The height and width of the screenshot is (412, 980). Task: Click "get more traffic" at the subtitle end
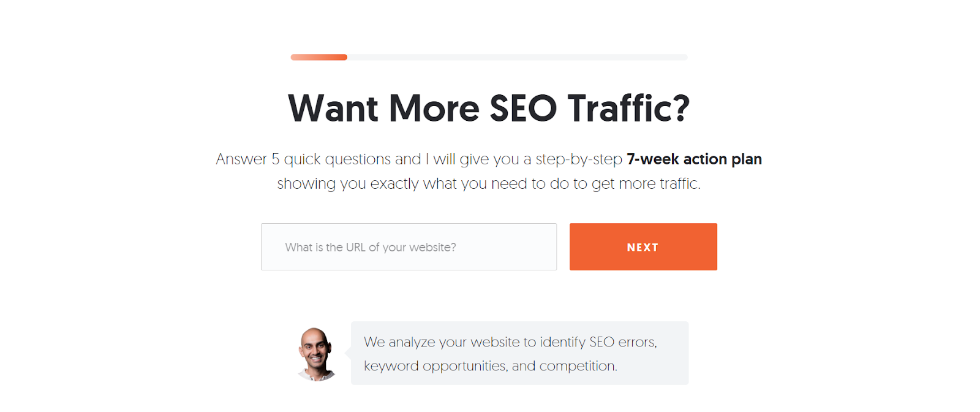click(x=646, y=184)
